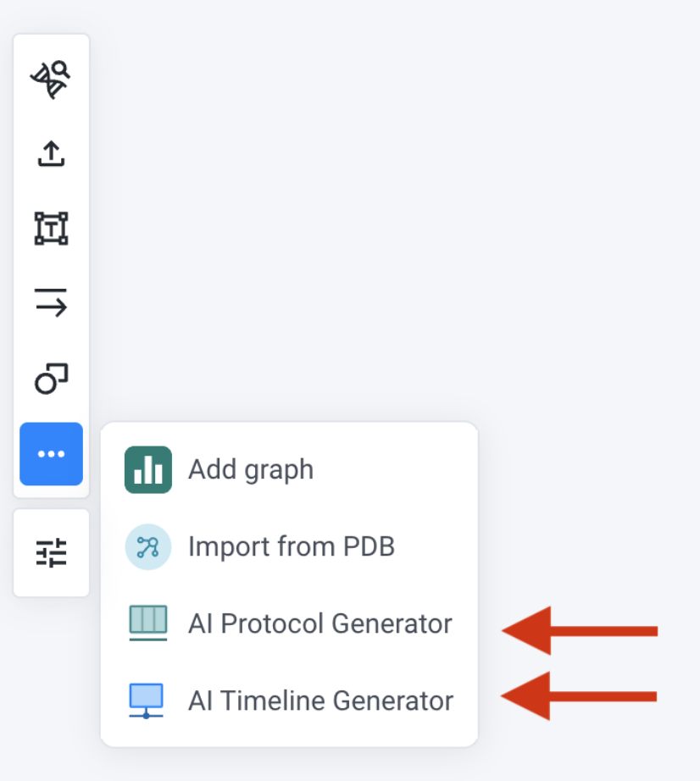Open the adjustment sliders settings icon

coord(51,552)
